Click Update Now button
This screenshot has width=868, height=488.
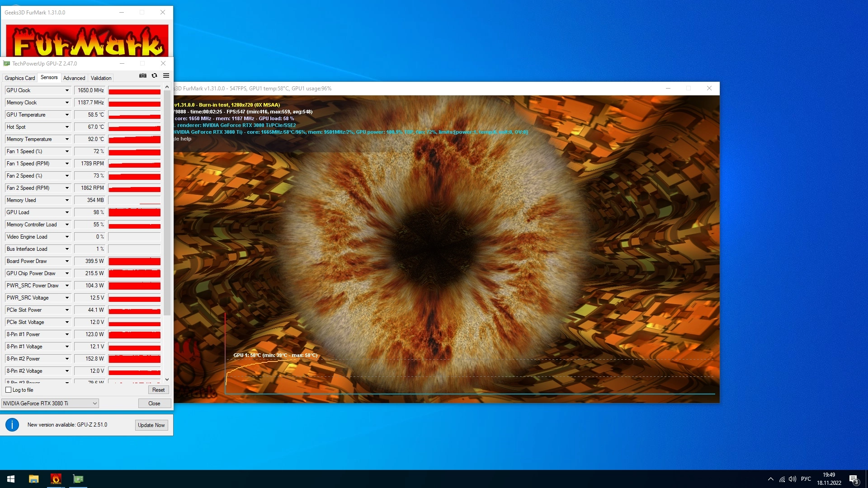[x=151, y=425]
